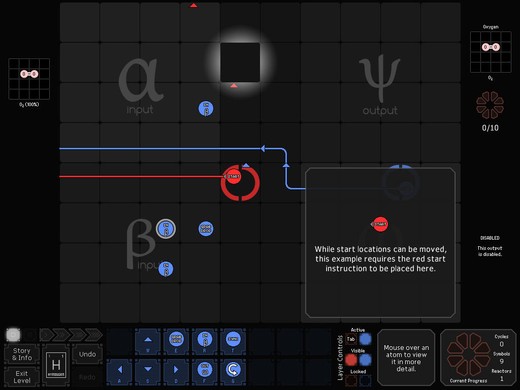Select the up arrow instruction tool
Screen dimensions: 520x390
click(x=148, y=341)
